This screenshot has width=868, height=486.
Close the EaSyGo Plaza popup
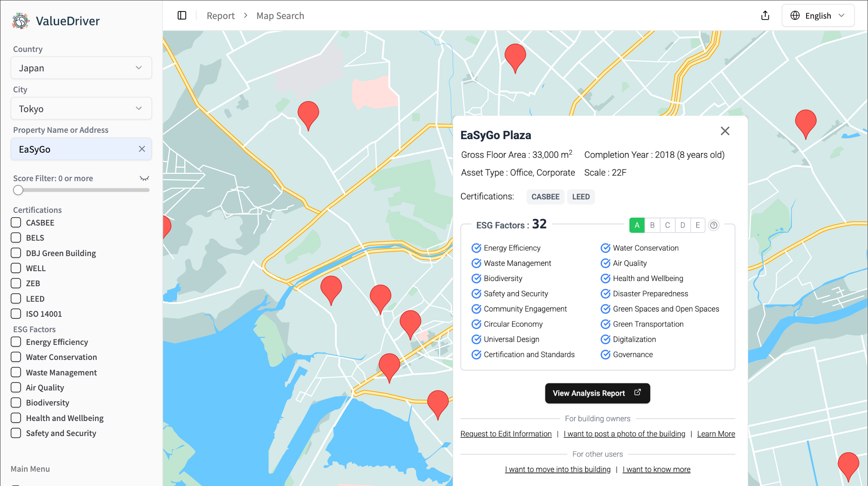pos(725,131)
